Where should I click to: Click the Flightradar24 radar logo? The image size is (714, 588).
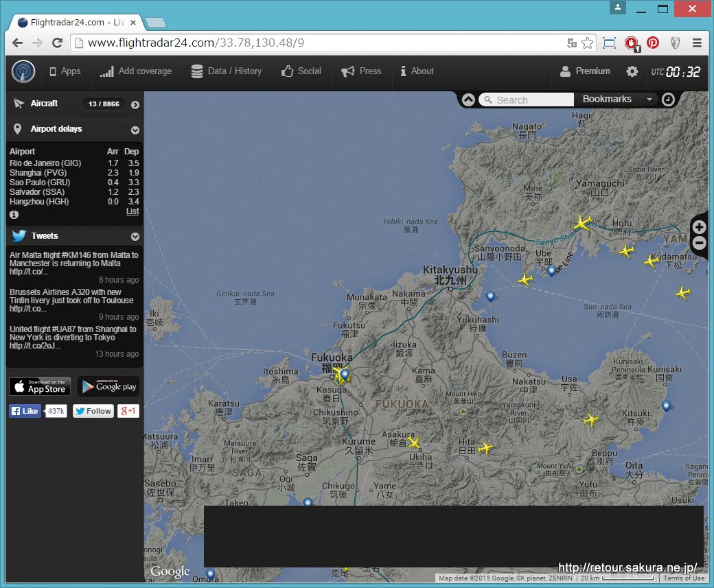[23, 71]
